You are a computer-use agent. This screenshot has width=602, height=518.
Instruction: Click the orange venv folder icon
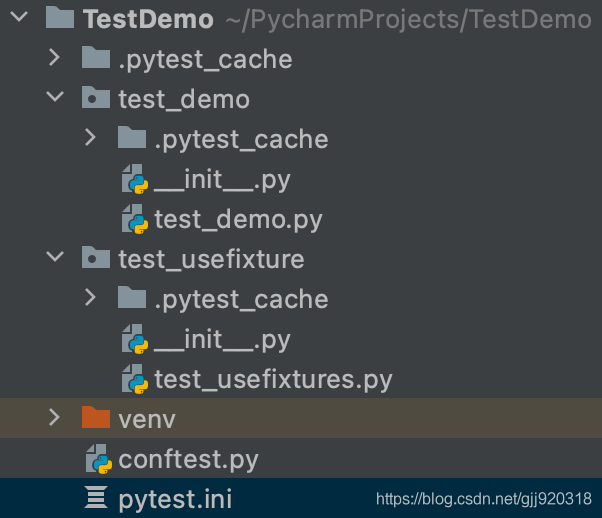pos(95,418)
